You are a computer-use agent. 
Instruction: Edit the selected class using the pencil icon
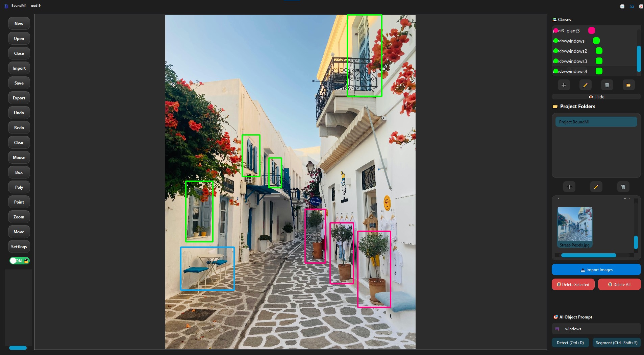tap(585, 85)
